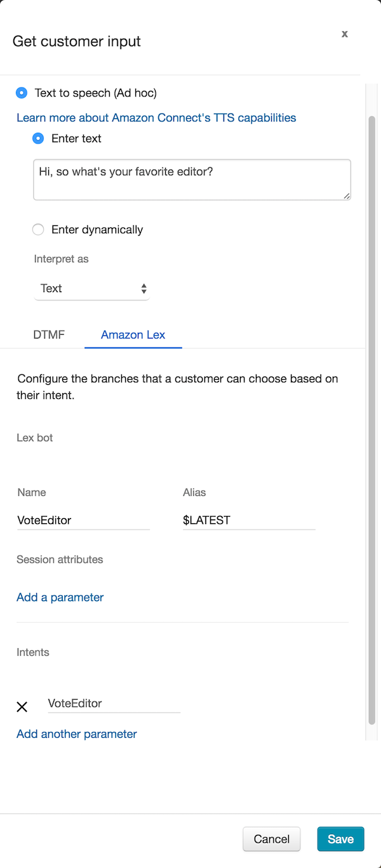Click the prompt text box with favorite editor text
Image resolution: width=381 pixels, height=868 pixels.
192,180
